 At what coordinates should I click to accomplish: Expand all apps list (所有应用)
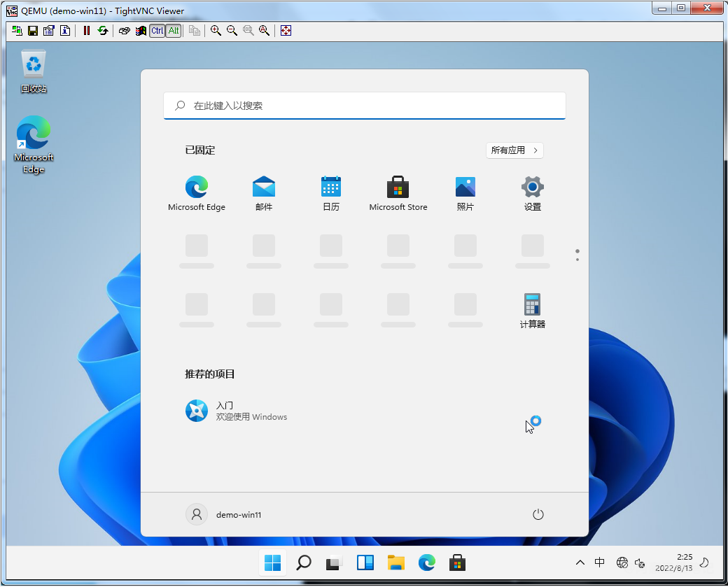(514, 150)
